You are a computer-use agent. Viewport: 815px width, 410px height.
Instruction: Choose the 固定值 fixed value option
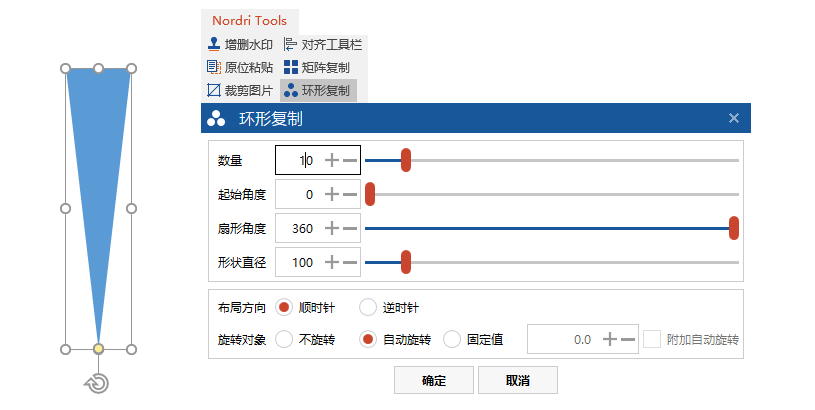pos(452,339)
